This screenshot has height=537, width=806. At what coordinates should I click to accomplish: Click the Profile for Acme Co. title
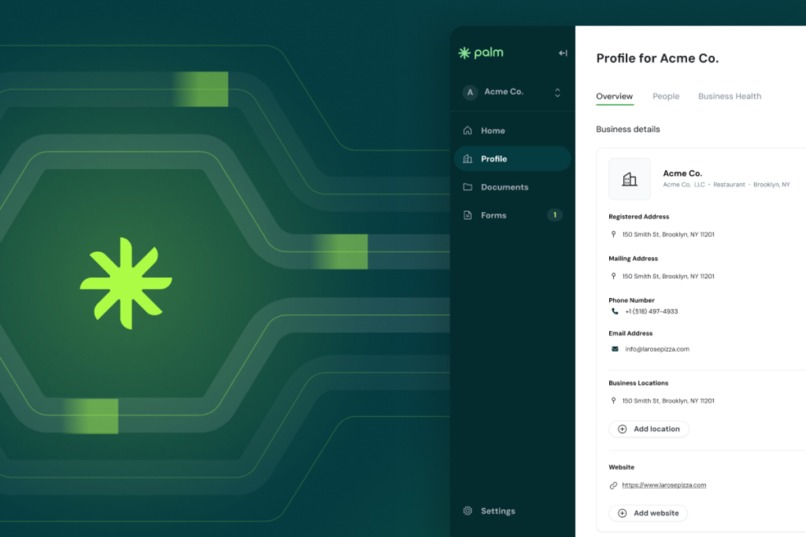[x=657, y=59]
